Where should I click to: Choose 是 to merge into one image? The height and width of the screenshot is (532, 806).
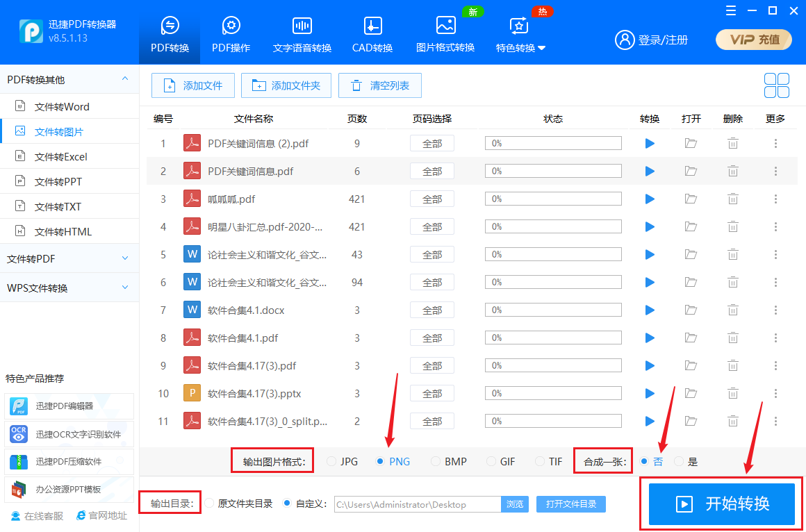click(686, 462)
